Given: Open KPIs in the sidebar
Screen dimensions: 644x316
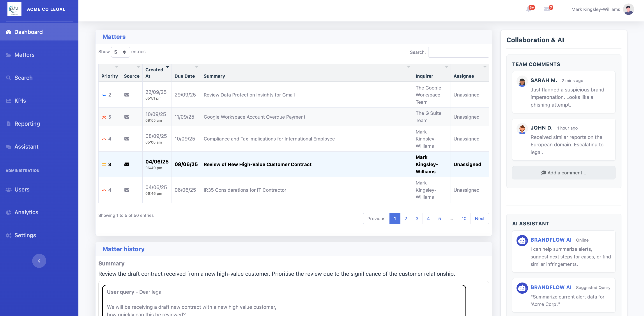Looking at the screenshot, I should pos(20,101).
